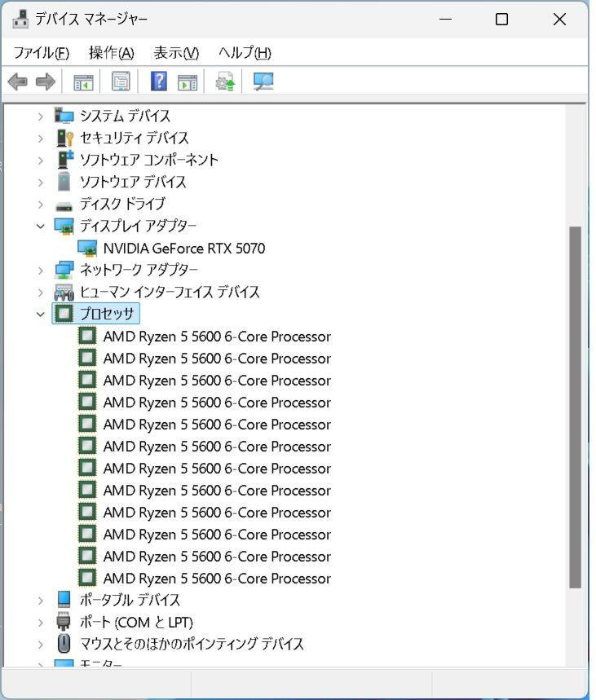Click the ディスプレイ アダプター monitor icon

pyautogui.click(x=64, y=226)
